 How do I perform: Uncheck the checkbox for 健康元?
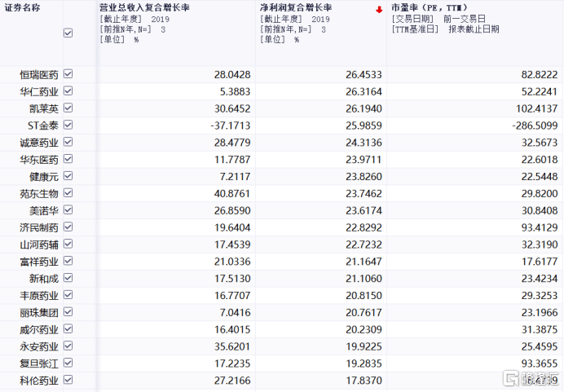[x=68, y=176]
